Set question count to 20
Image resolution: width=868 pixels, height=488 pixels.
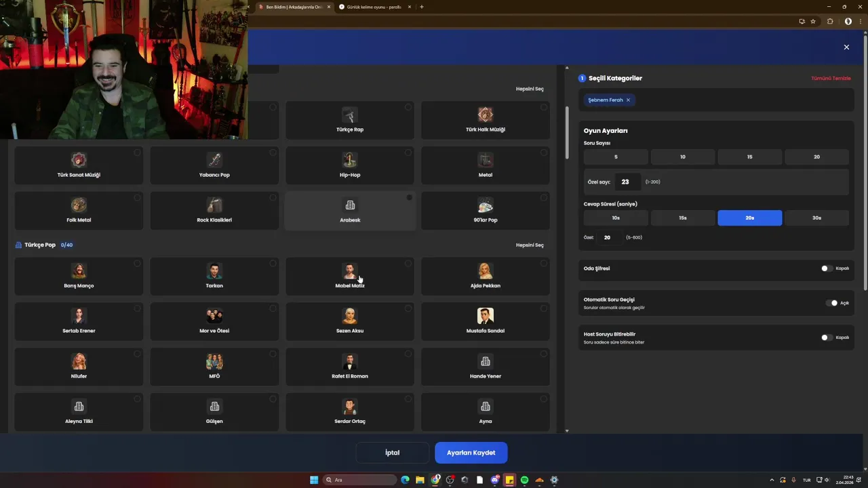(816, 157)
